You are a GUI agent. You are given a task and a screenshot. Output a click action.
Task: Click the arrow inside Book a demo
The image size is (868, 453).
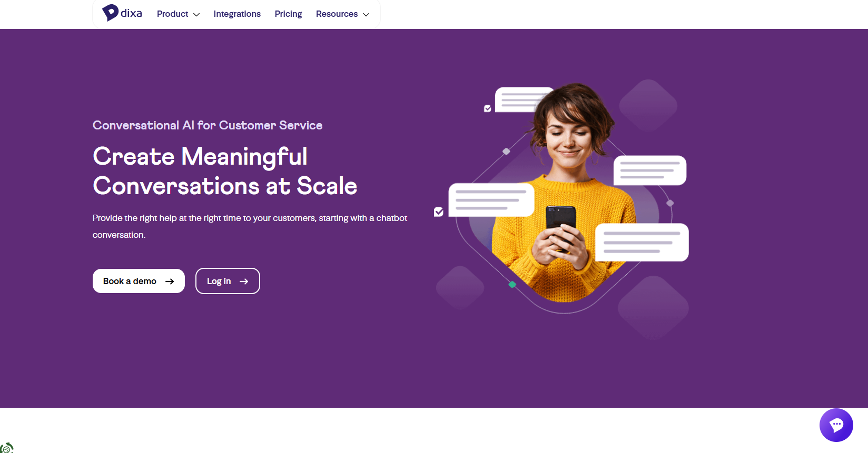click(170, 281)
